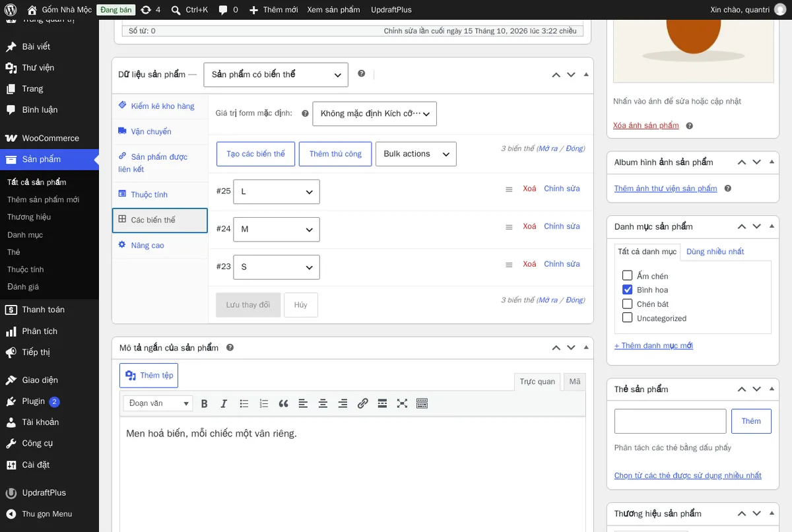Click the Hủy button

point(301,305)
